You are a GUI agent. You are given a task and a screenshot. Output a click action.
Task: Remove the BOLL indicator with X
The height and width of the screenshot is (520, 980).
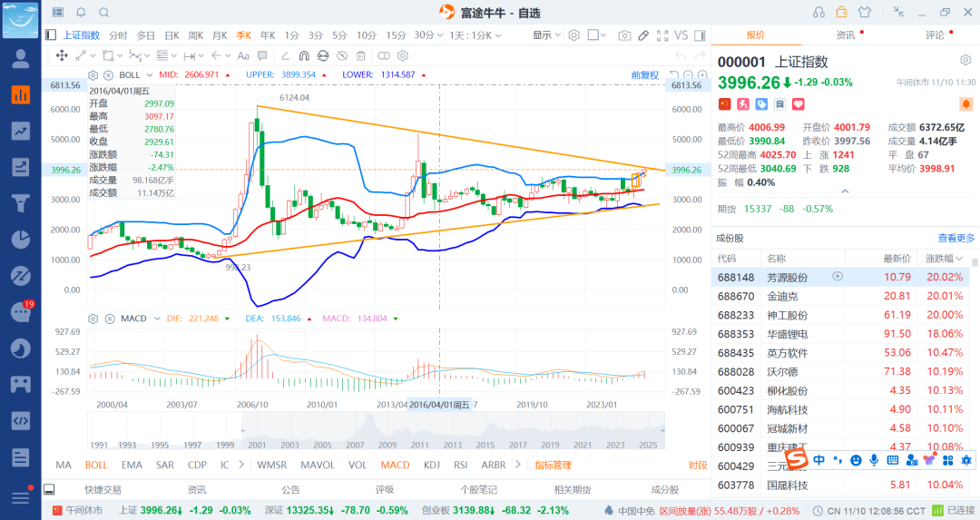click(x=108, y=75)
